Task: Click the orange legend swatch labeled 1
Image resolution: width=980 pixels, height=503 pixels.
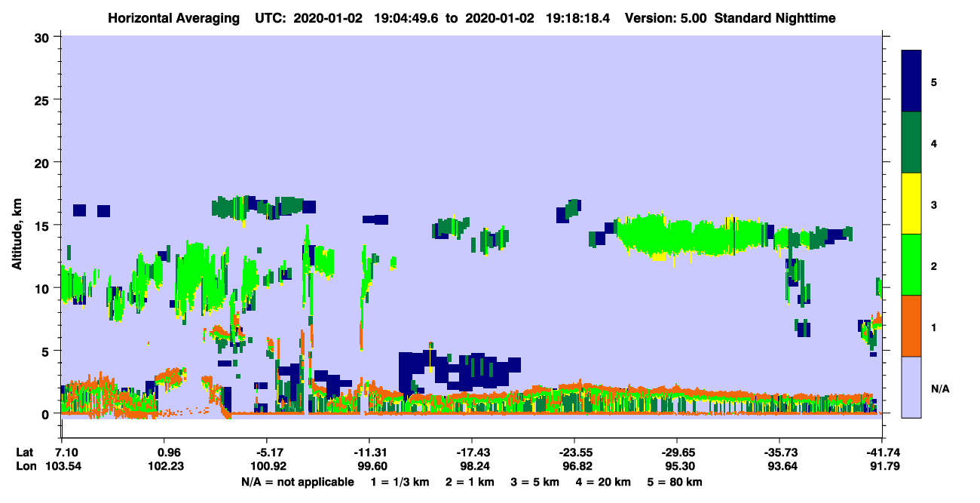Action: pos(911,326)
